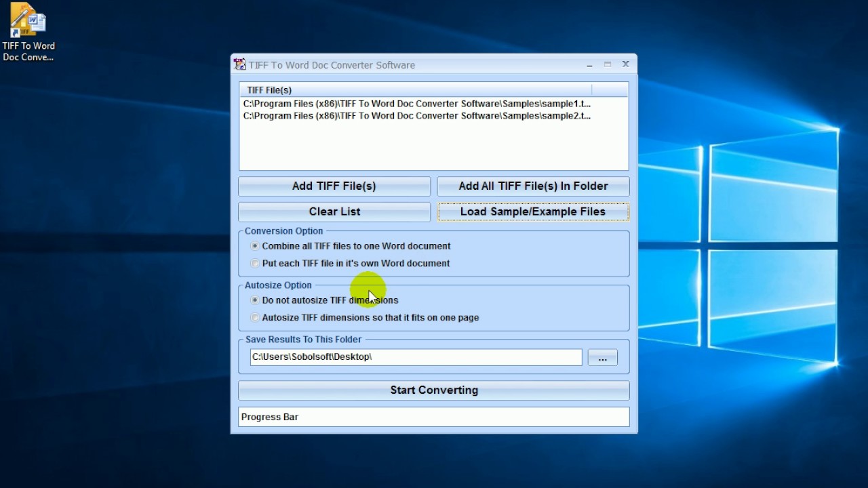Close the TIFF To Word Doc Converter window

pyautogui.click(x=626, y=64)
